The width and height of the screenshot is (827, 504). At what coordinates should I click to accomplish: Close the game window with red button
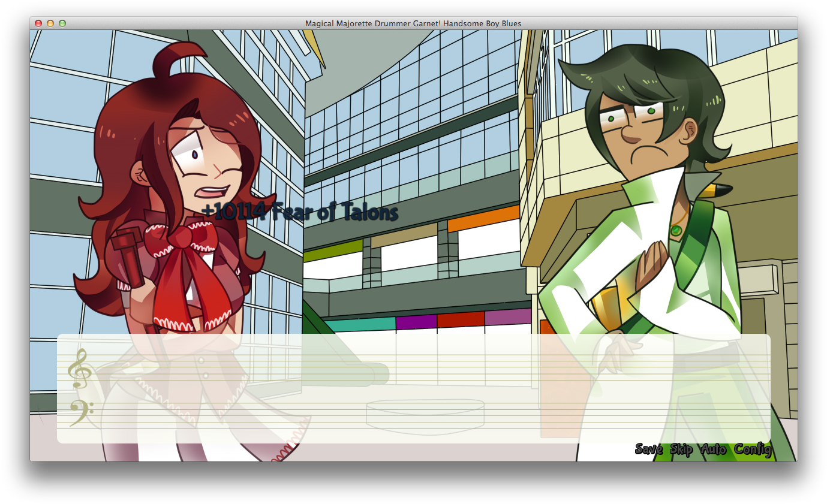[x=38, y=23]
